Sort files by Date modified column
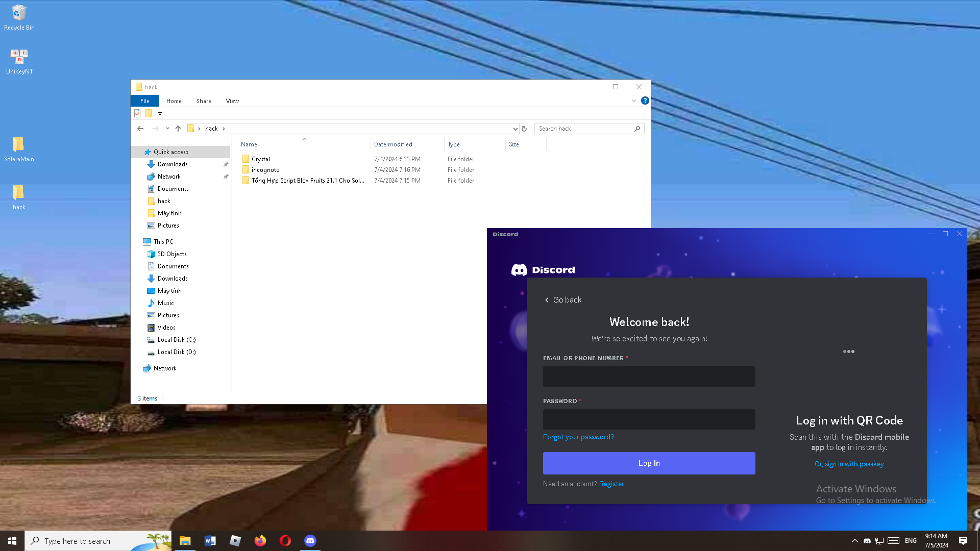Viewport: 980px width, 551px height. pyautogui.click(x=407, y=144)
